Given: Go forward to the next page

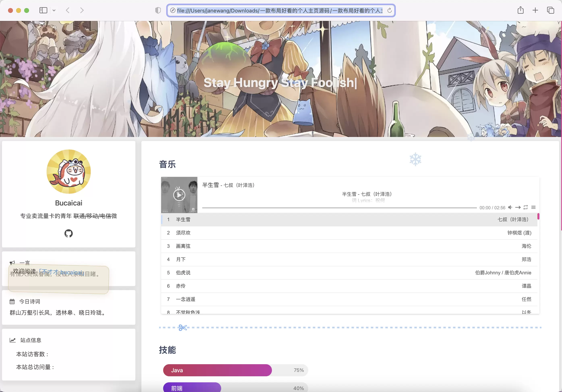Looking at the screenshot, I should [82, 10].
